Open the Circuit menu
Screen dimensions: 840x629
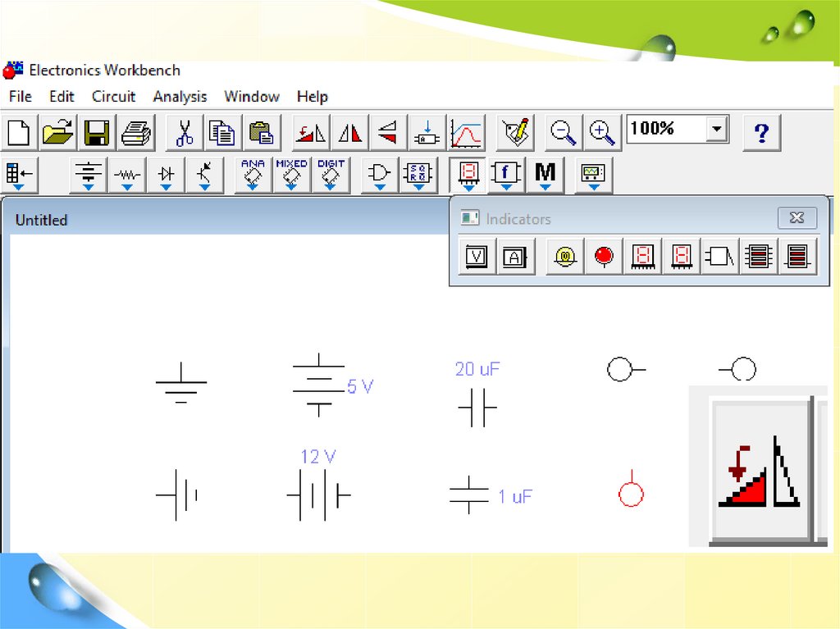(113, 97)
